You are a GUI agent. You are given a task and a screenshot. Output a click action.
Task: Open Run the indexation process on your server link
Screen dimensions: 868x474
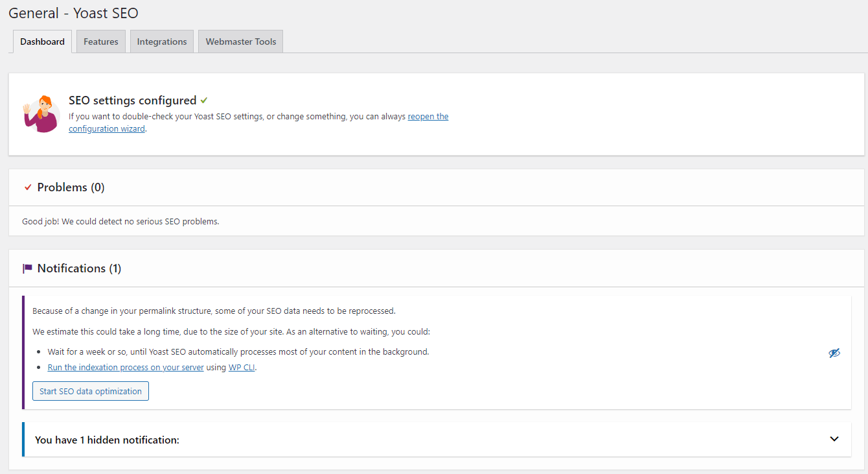pyautogui.click(x=126, y=368)
